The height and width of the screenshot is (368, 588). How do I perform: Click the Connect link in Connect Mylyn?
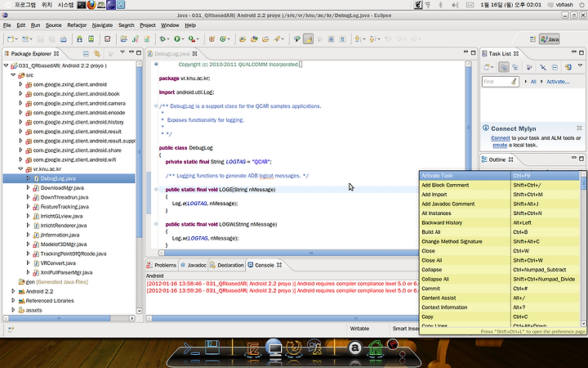click(501, 138)
